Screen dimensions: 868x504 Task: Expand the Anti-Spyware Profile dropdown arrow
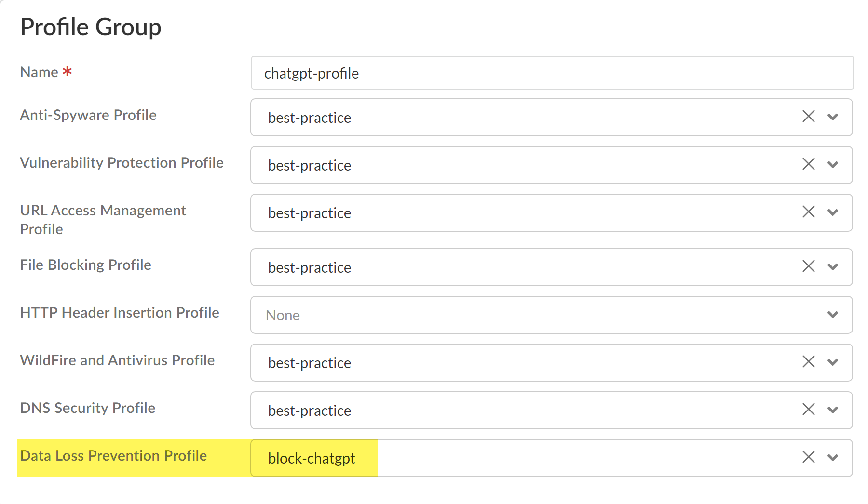833,117
